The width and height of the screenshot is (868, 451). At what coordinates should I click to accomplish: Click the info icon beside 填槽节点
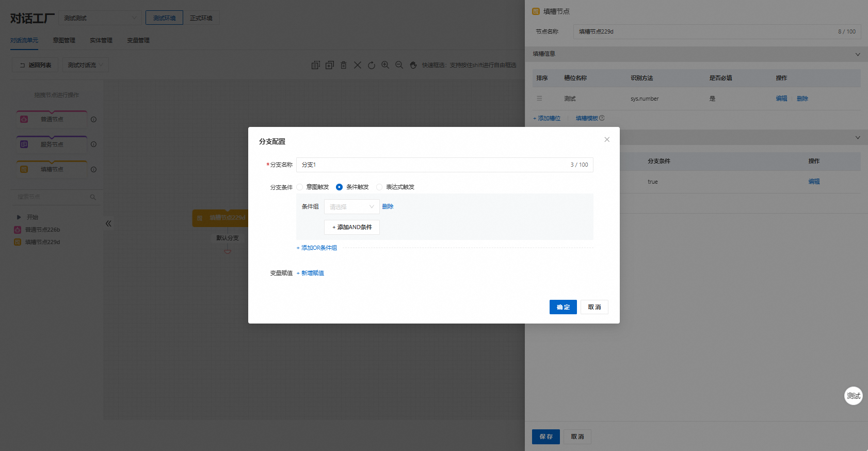click(x=93, y=170)
